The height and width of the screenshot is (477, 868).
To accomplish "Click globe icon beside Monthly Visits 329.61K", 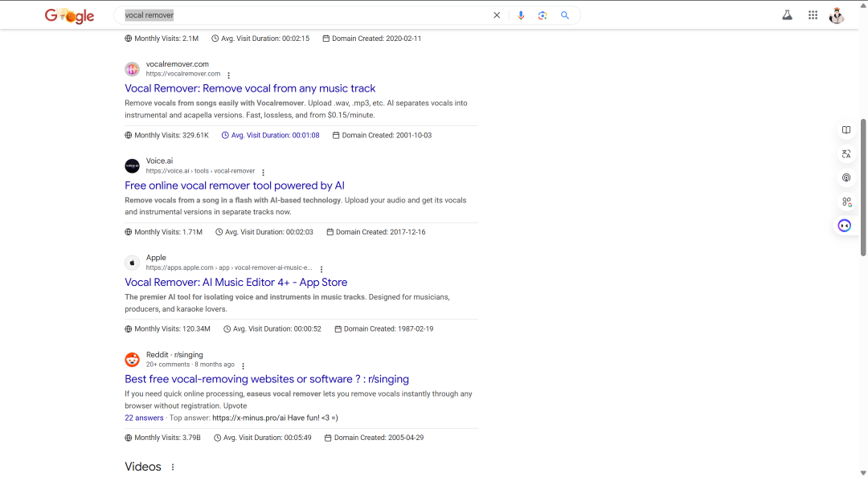I will (129, 135).
